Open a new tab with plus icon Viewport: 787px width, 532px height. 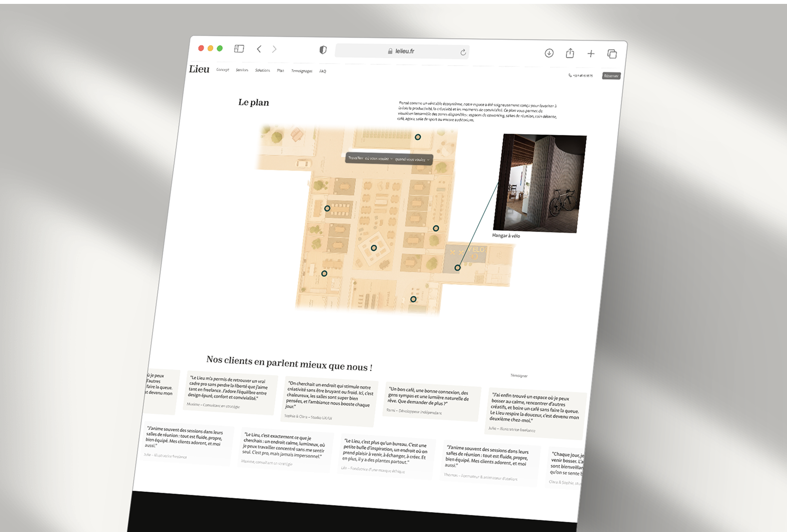591,54
